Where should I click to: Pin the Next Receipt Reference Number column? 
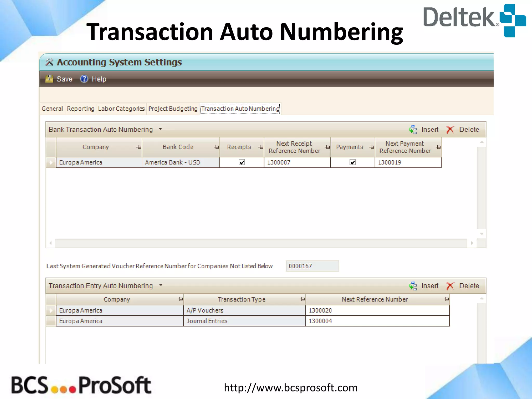[x=327, y=147]
